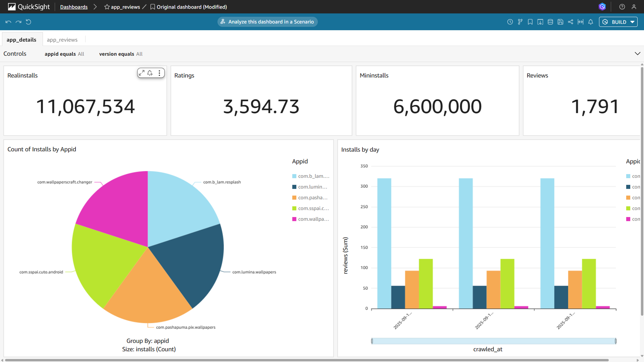Click the undo arrow in the toolbar
This screenshot has height=362, width=644.
tap(8, 22)
